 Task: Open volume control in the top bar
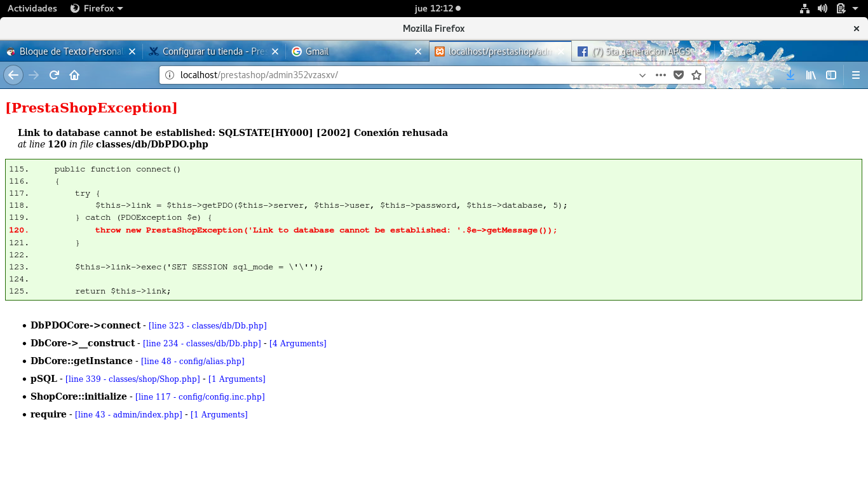coord(822,8)
